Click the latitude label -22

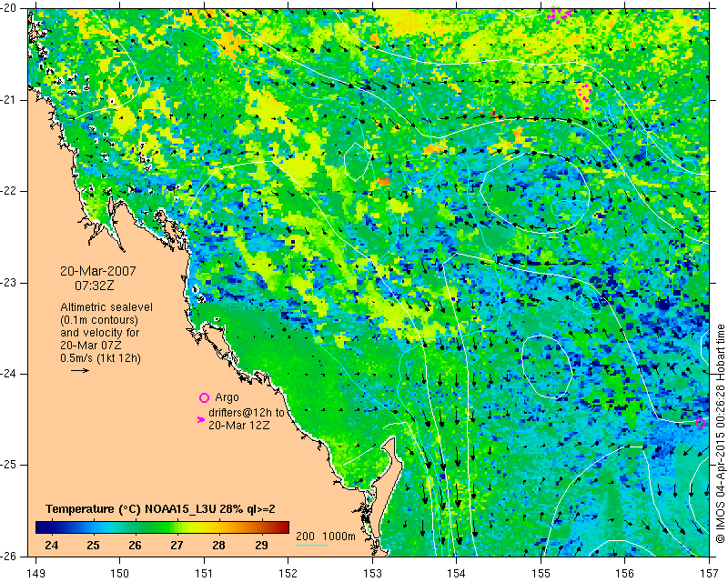8,191
